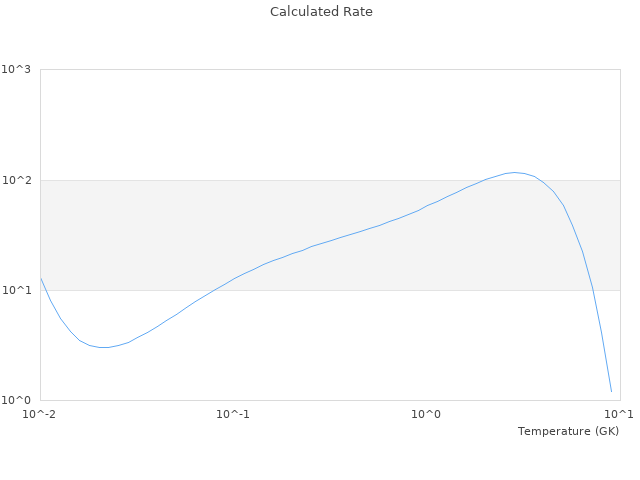This screenshot has width=640, height=480.
Task: Select the 10^3 y-axis tick label
Action: click(x=16, y=70)
